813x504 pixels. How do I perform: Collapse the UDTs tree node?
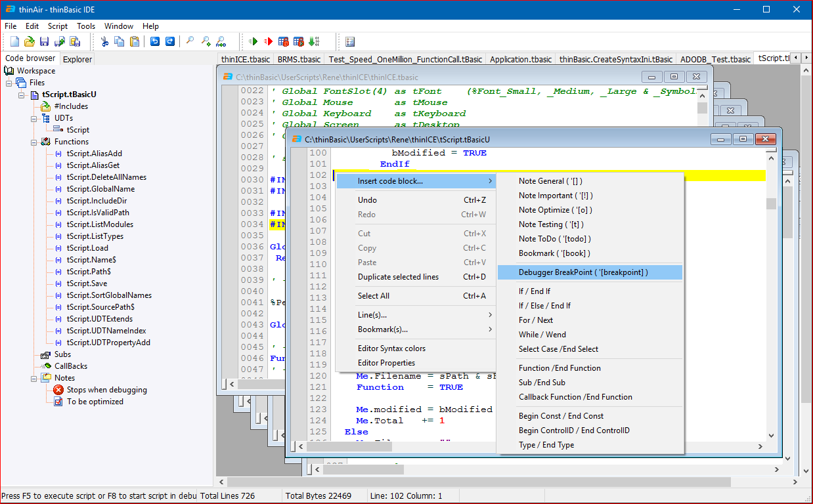click(33, 118)
